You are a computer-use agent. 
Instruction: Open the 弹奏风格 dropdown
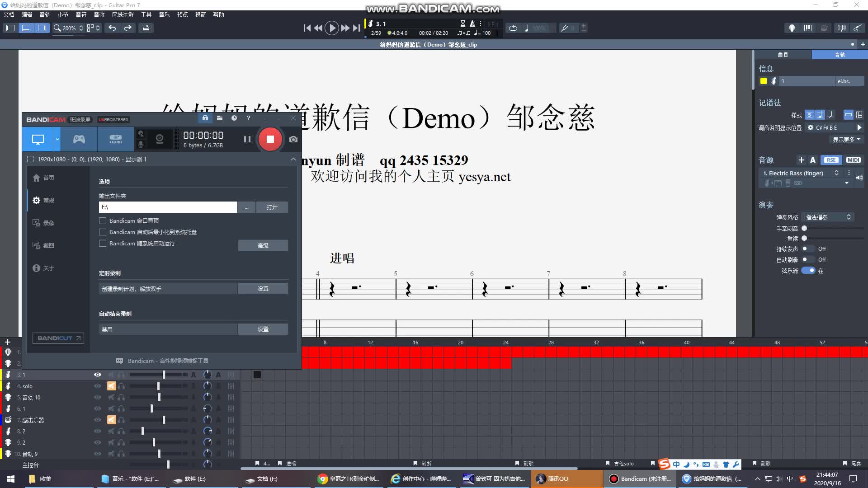827,217
